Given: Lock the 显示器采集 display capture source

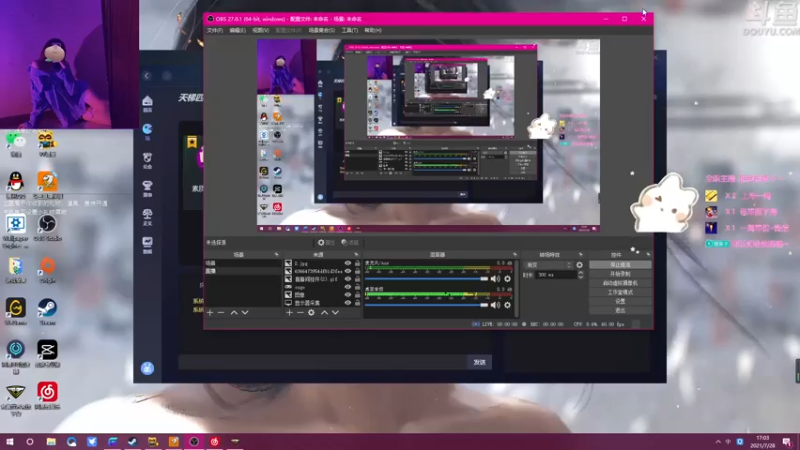Looking at the screenshot, I should (x=357, y=303).
